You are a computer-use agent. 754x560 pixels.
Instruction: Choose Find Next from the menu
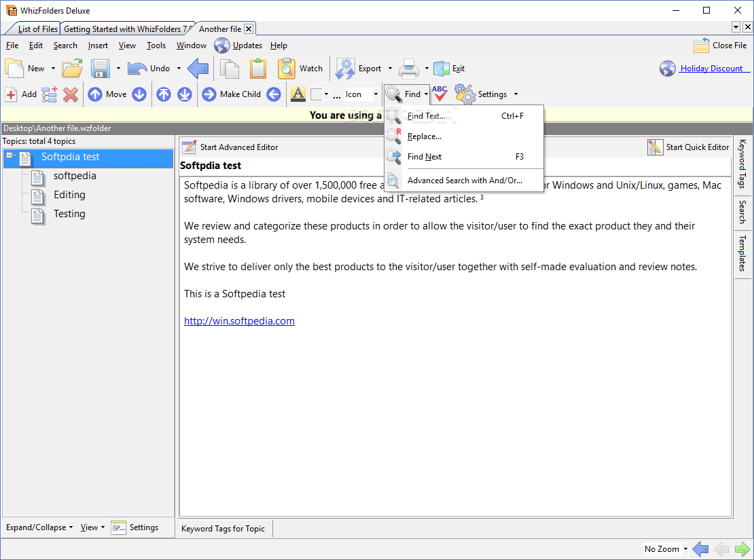pyautogui.click(x=464, y=157)
